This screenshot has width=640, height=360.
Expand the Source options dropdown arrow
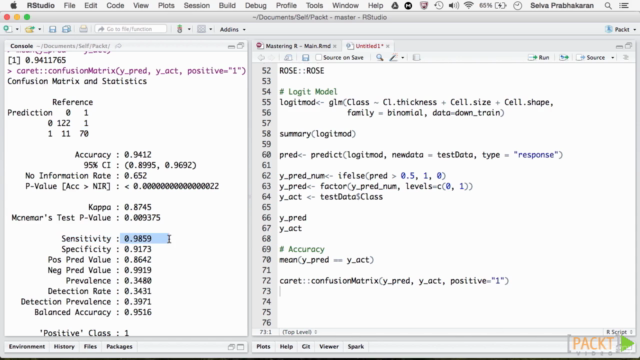[613, 58]
